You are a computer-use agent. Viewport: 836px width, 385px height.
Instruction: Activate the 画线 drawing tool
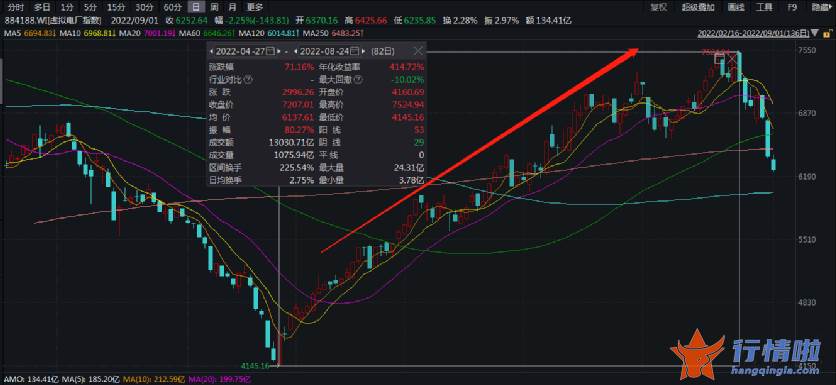736,7
